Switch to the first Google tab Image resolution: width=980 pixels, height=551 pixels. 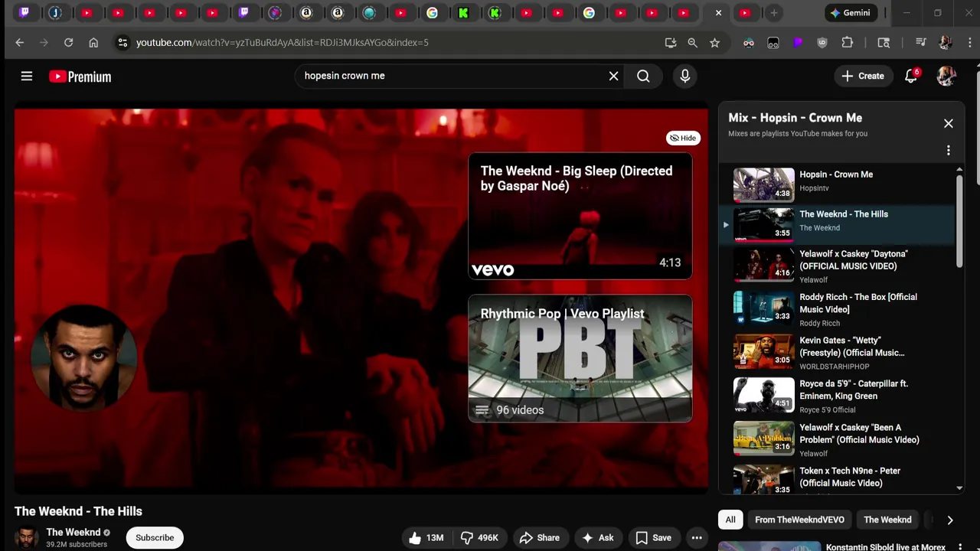coord(433,12)
